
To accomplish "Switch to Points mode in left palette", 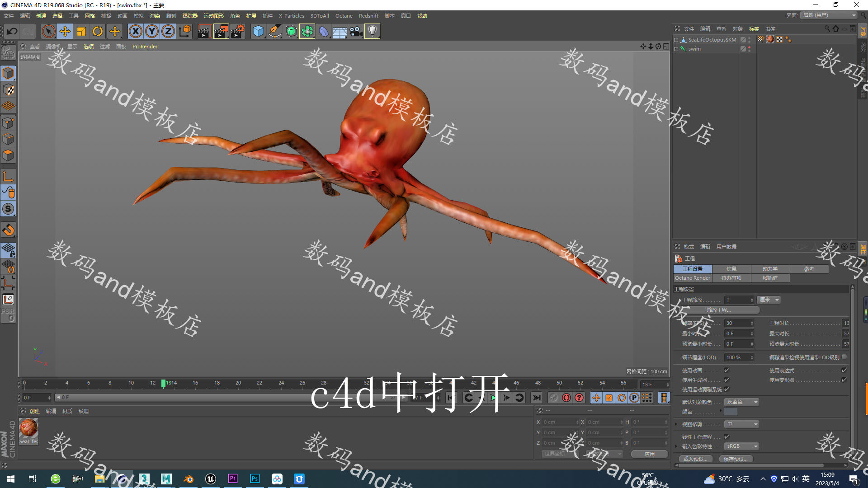I will pos(9,122).
